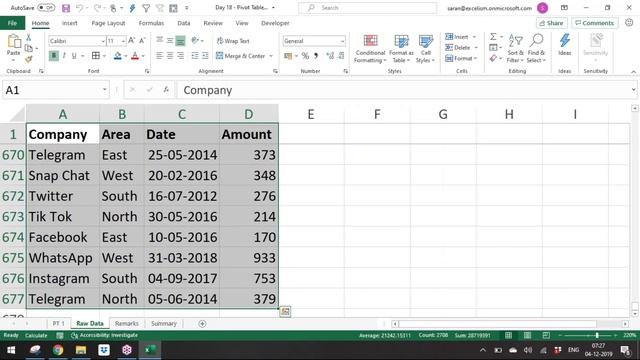This screenshot has height=360, width=640.
Task: Increase font size with the larger A
Action: tap(131, 41)
